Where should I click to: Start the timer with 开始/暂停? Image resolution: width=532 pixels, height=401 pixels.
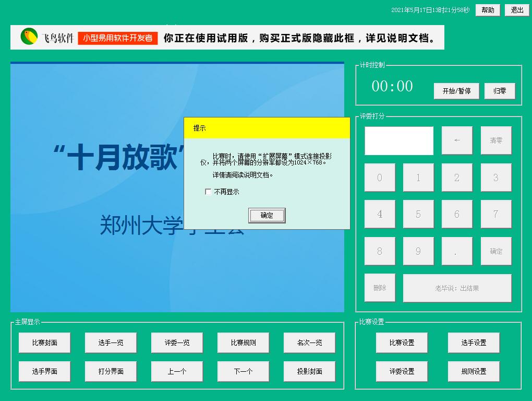456,91
